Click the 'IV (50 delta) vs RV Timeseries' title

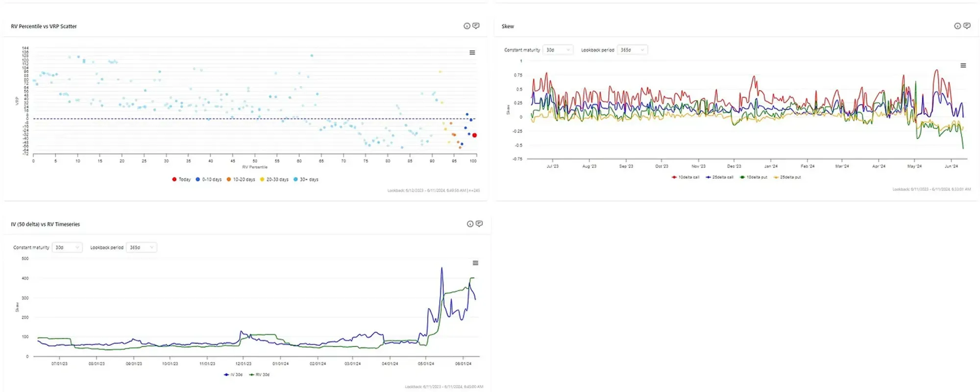tap(45, 224)
